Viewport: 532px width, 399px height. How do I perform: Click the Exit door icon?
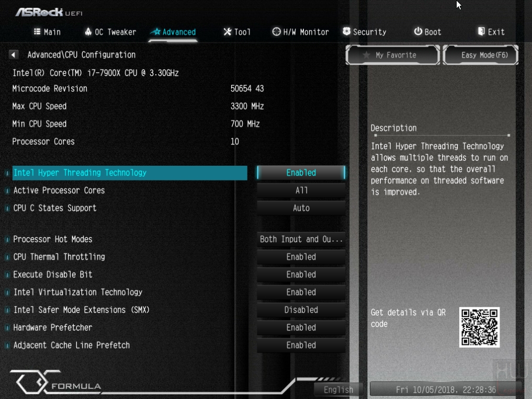(x=481, y=31)
